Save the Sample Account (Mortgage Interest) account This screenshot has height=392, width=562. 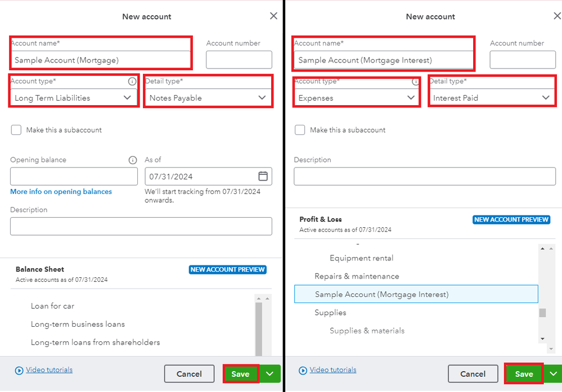[x=524, y=374]
